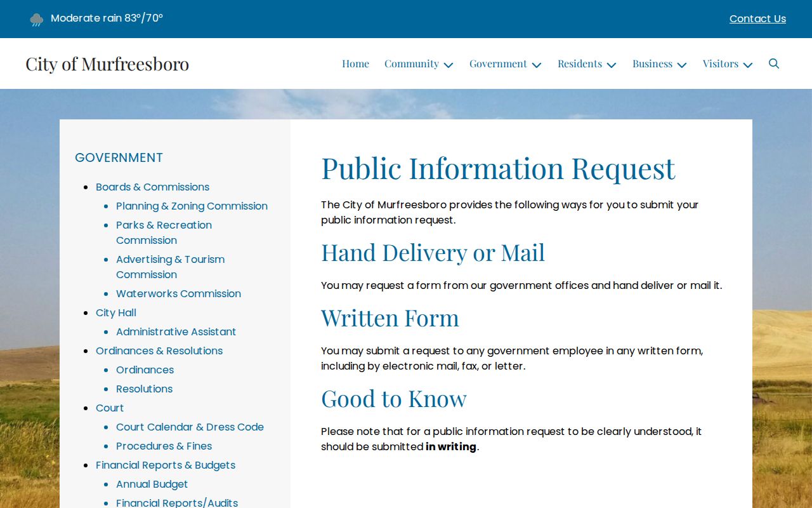The height and width of the screenshot is (508, 812).
Task: Click the Written Form heading
Action: pos(390,317)
